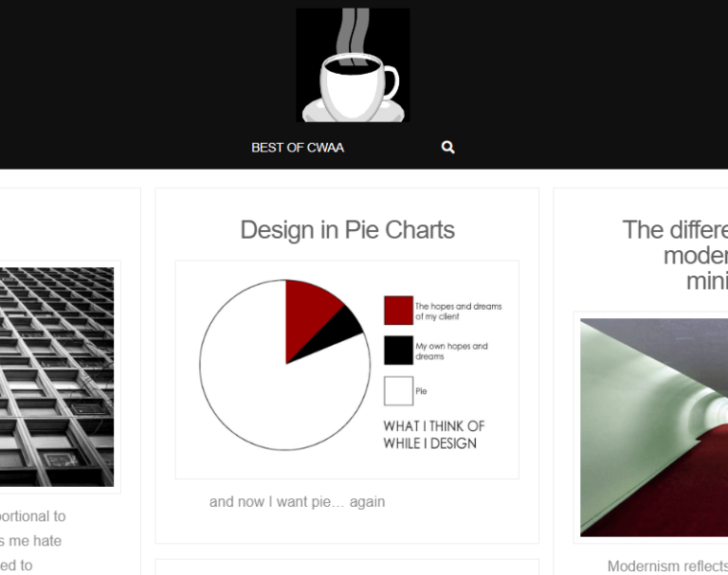
Task: Click the left post's excerpt text under the building
Action: 32,540
